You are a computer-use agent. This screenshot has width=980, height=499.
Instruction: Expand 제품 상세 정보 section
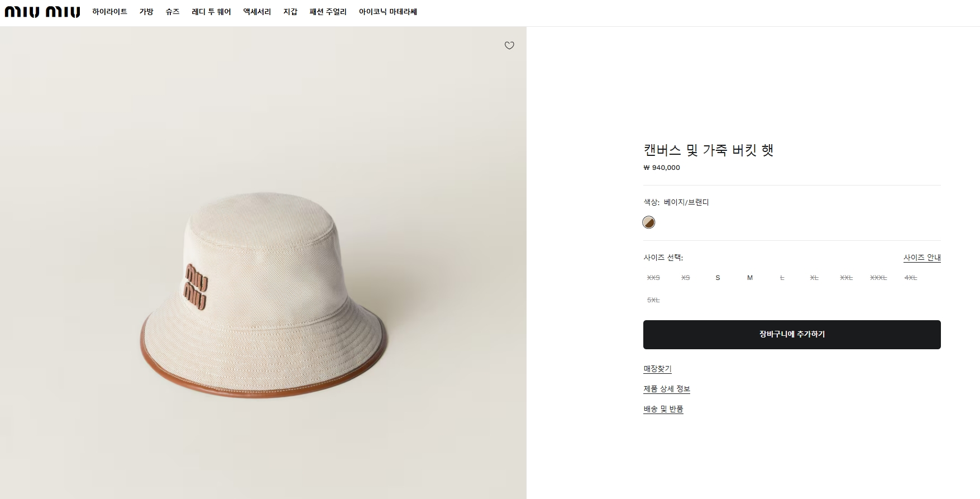pos(667,389)
